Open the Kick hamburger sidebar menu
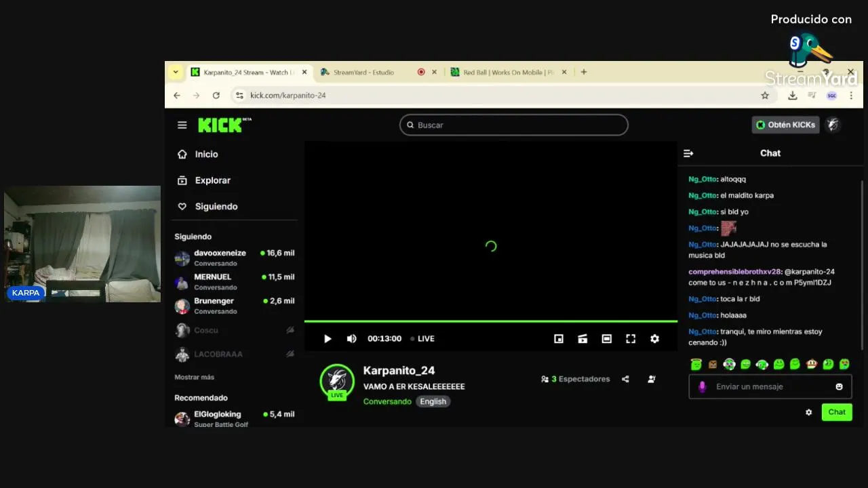The height and width of the screenshot is (488, 868). pyautogui.click(x=182, y=125)
